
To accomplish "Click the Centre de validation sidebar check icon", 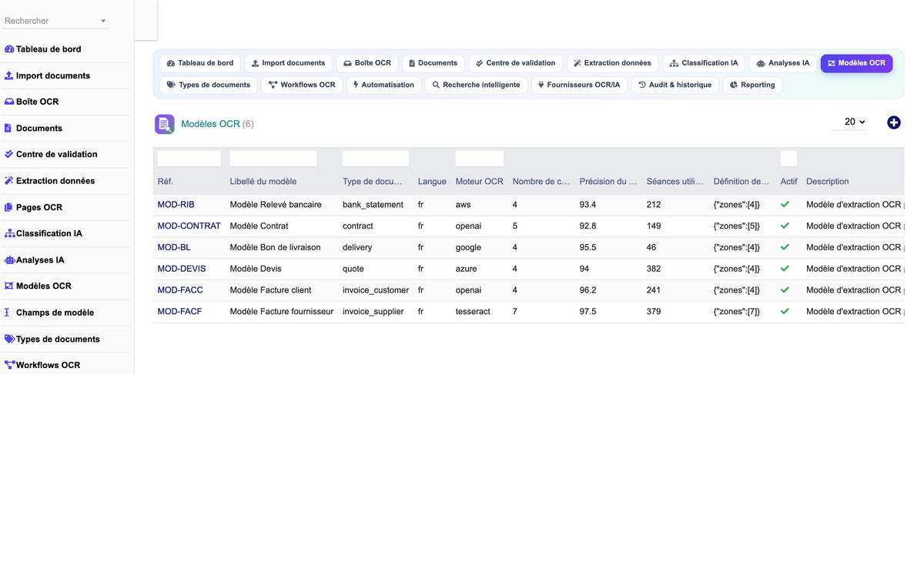I will pyautogui.click(x=9, y=154).
